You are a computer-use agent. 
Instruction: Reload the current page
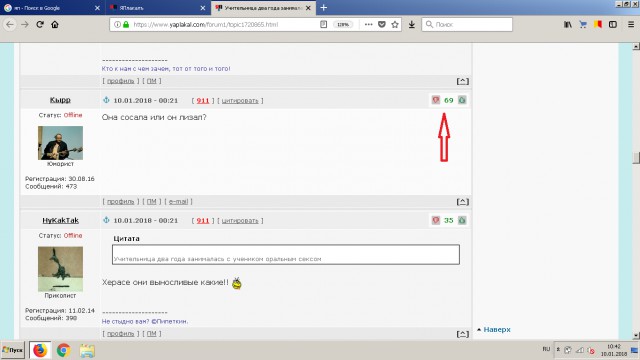click(40, 24)
